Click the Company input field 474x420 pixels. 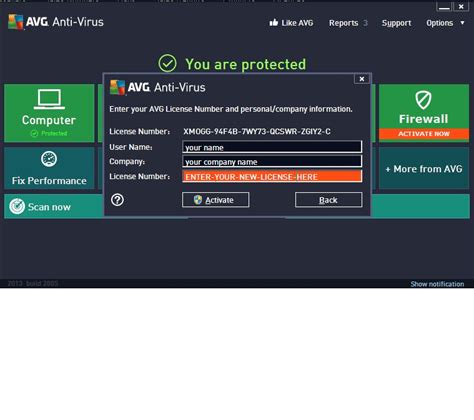[272, 162]
